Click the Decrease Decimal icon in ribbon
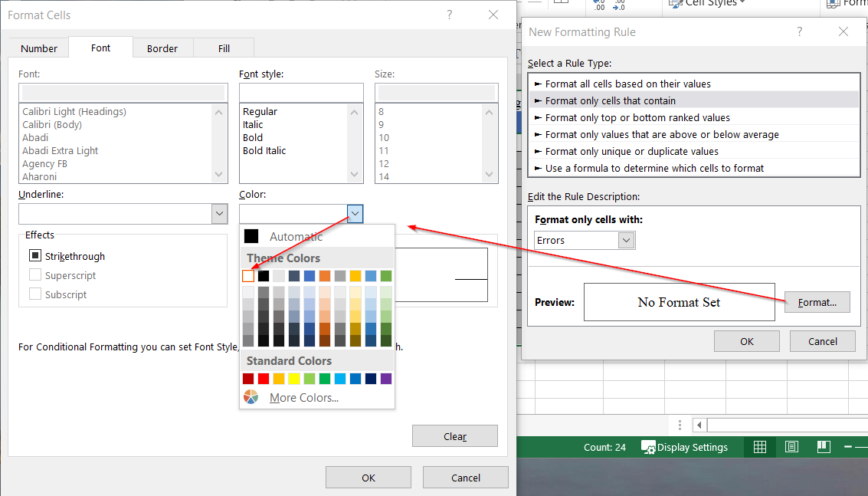This screenshot has width=868, height=496. (618, 5)
